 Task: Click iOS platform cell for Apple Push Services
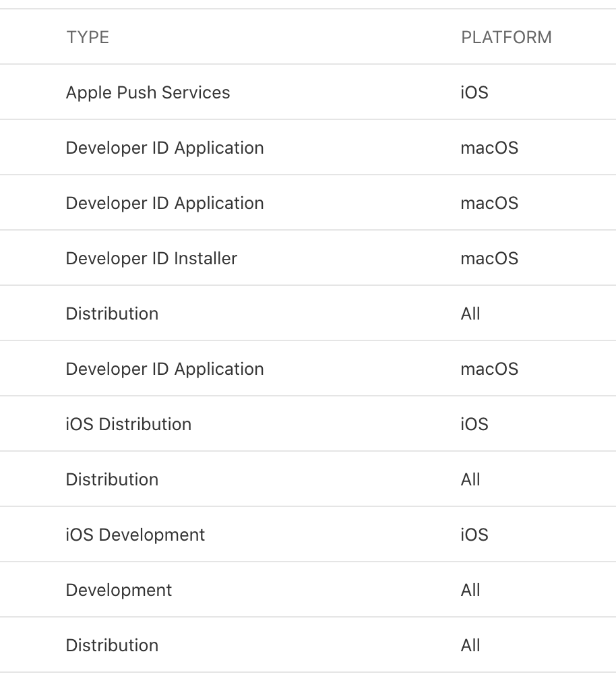pos(474,92)
